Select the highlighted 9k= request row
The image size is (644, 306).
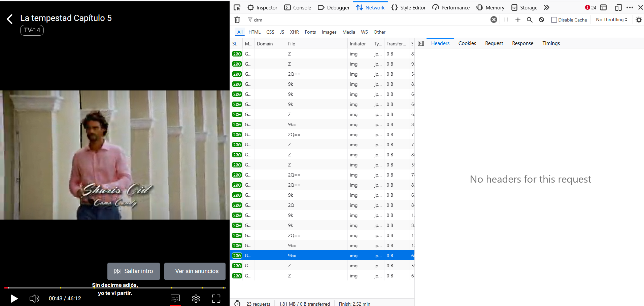(322, 256)
